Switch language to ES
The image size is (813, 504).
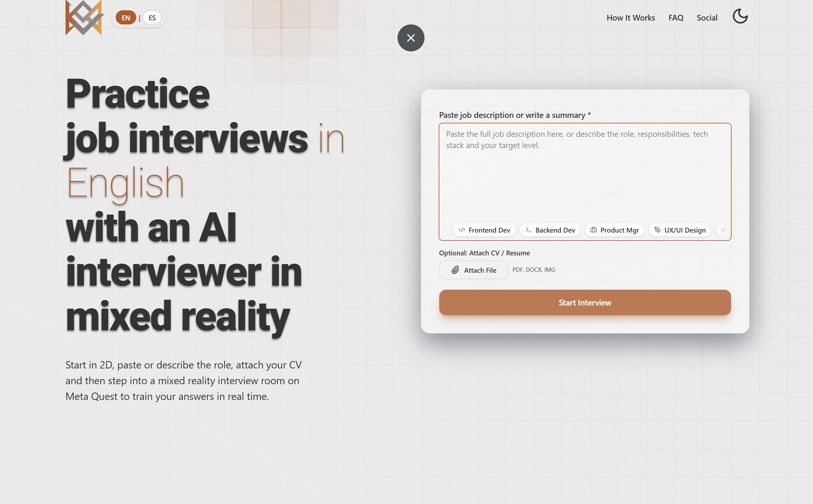click(152, 18)
